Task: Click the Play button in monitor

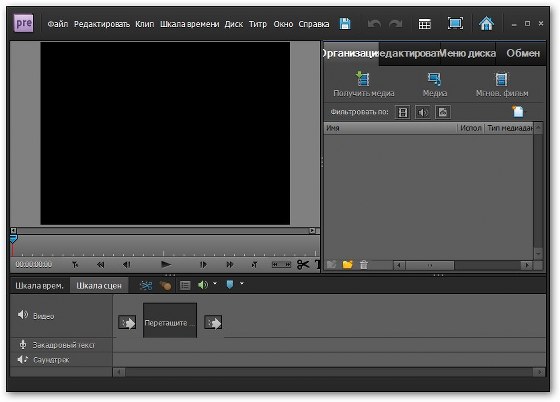Action: (166, 265)
